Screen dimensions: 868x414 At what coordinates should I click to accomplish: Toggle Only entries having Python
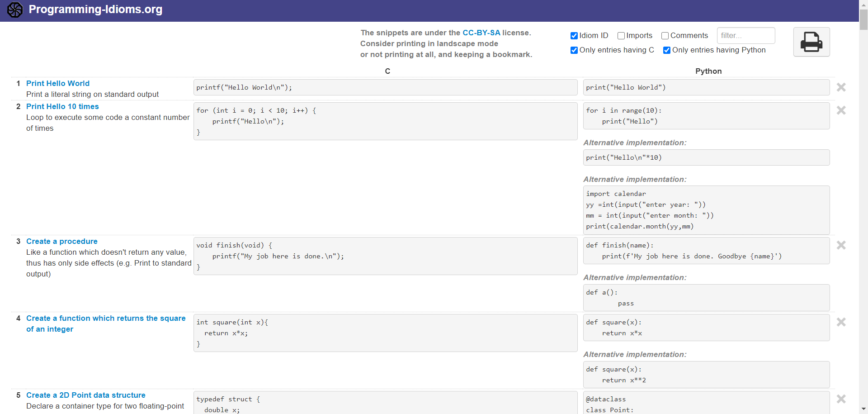tap(667, 50)
